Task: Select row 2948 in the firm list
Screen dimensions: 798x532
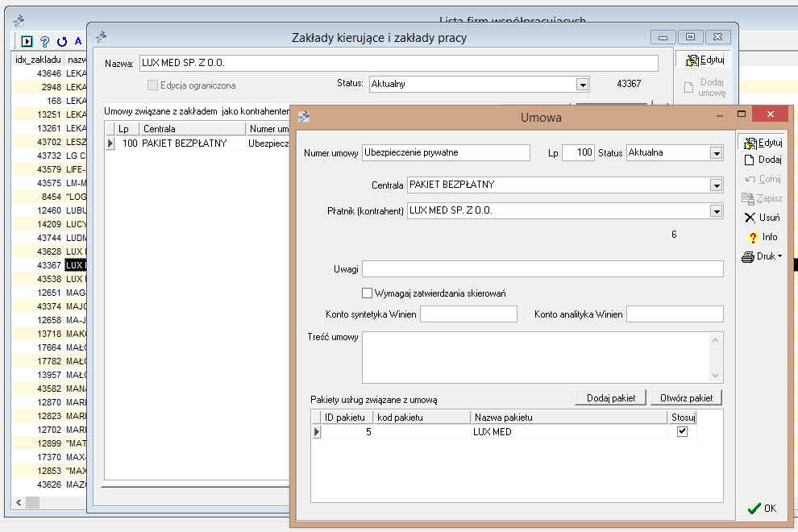Action: pos(49,87)
